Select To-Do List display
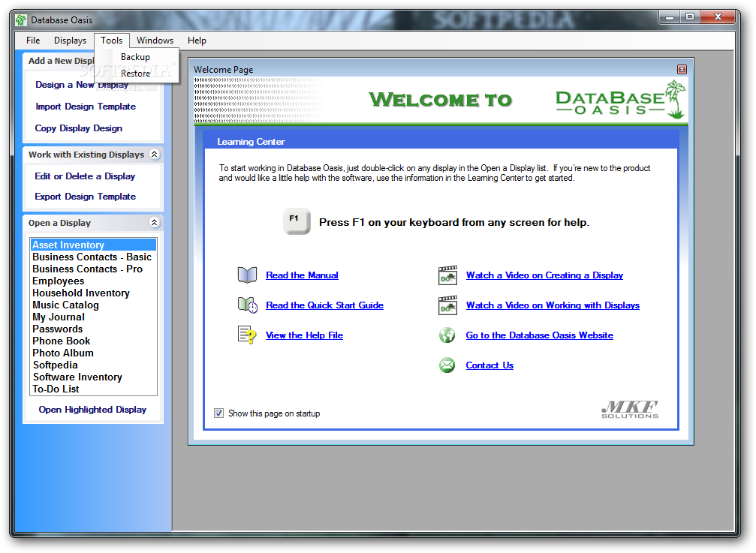The image size is (756, 553). [93, 389]
